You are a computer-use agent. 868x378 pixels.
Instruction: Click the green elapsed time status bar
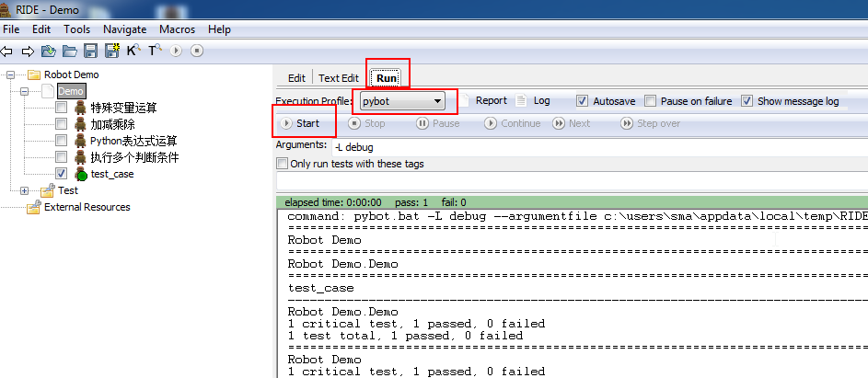(573, 202)
